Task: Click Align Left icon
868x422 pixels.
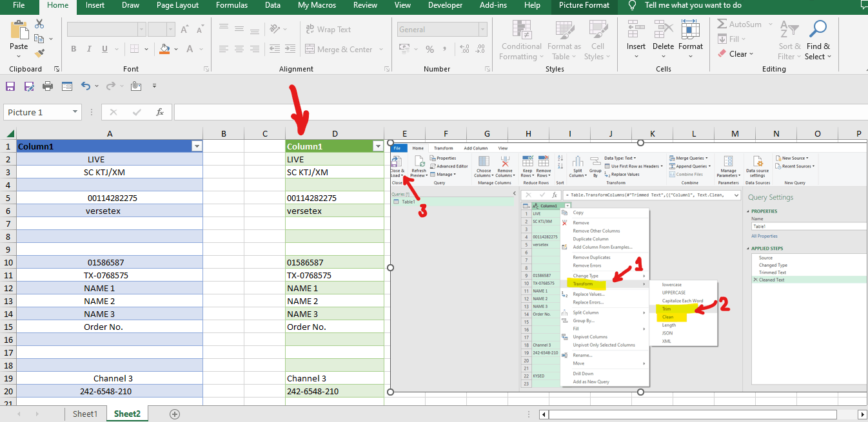Action: point(224,49)
